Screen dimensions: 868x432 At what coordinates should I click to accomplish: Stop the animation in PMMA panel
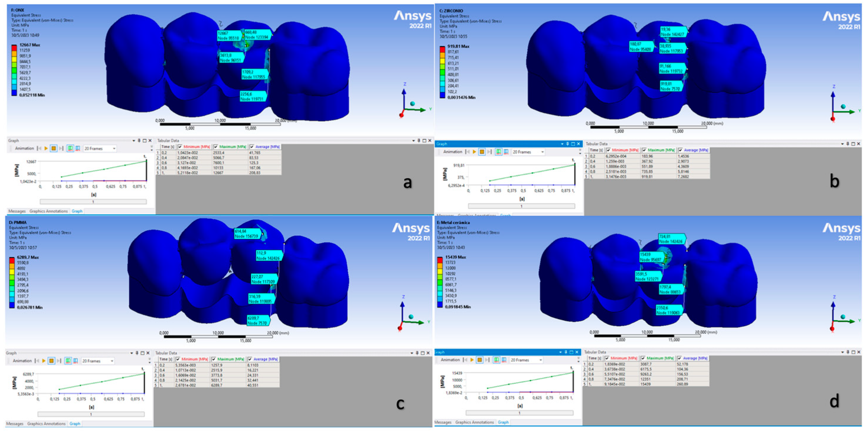(x=51, y=361)
